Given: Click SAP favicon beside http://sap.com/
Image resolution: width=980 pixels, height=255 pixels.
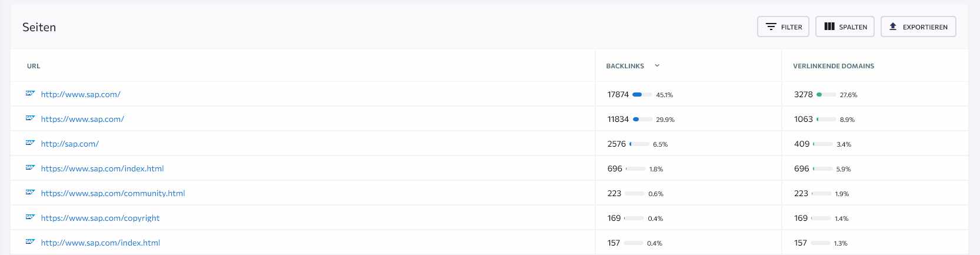Looking at the screenshot, I should coord(31,143).
